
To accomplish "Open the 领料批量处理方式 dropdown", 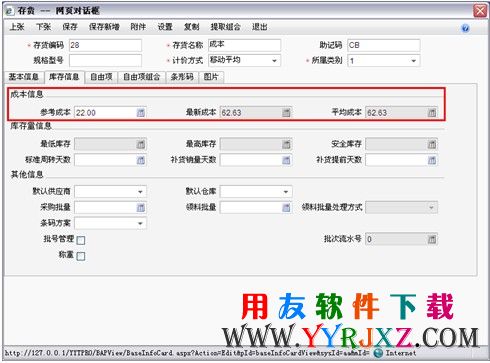I will [x=431, y=207].
